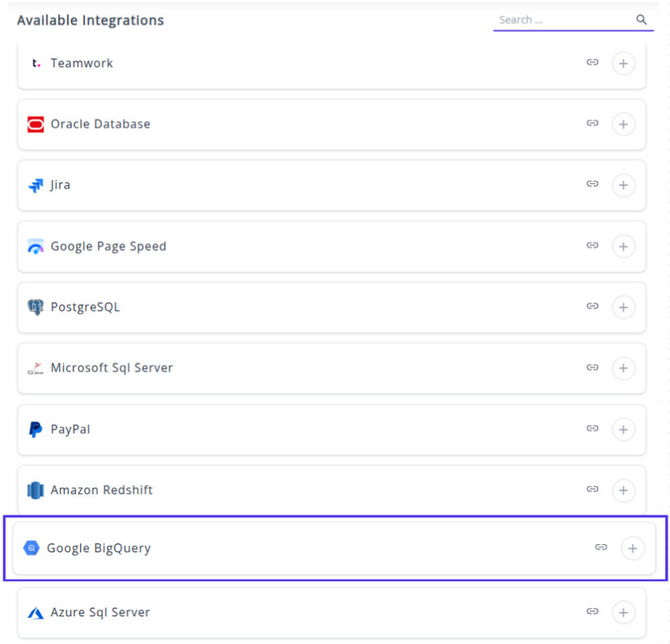
Task: Focus the integrations search field
Action: (x=564, y=20)
